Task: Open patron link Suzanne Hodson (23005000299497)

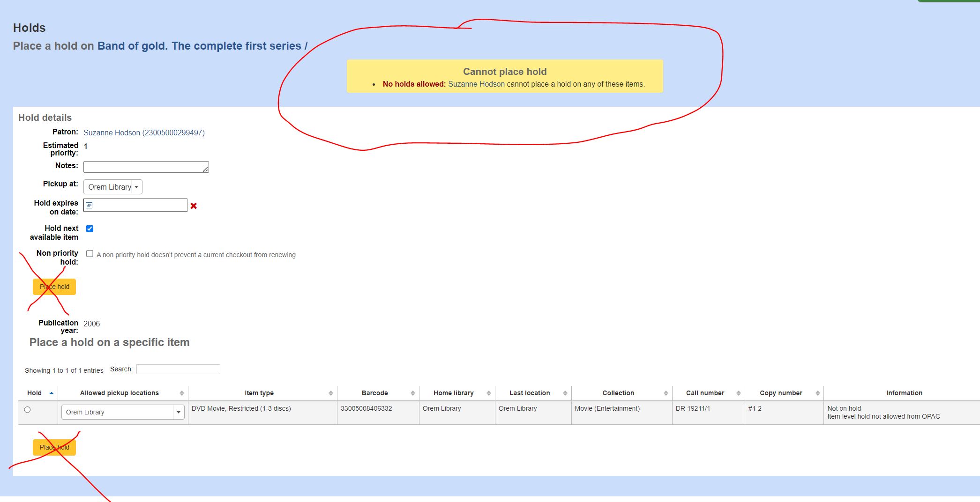Action: pyautogui.click(x=144, y=133)
